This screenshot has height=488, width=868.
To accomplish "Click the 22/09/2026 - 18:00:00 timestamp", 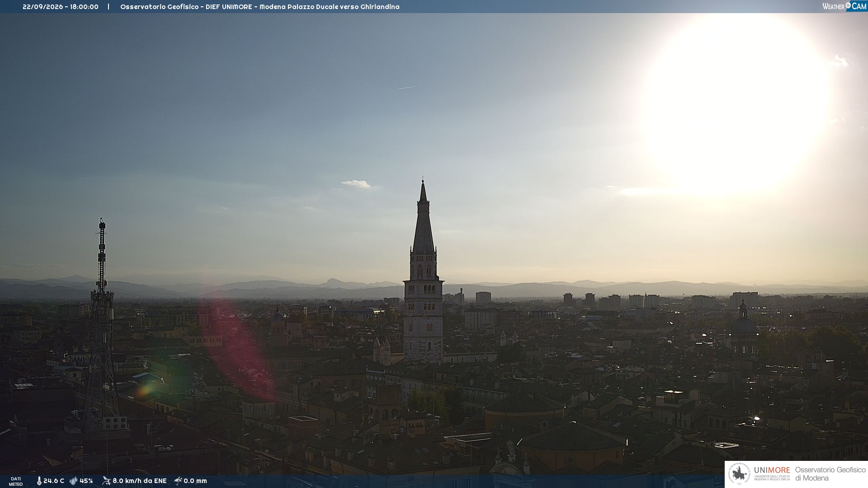I will 61,7.
